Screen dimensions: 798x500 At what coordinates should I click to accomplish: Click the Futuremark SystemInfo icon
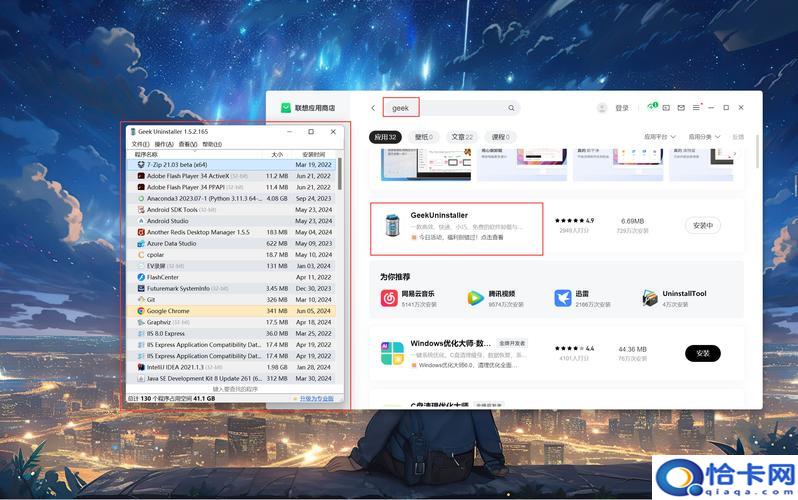141,288
